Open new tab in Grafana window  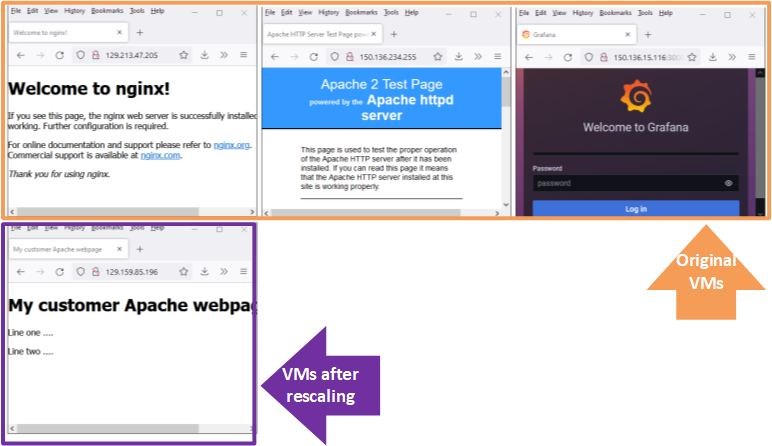(x=648, y=34)
